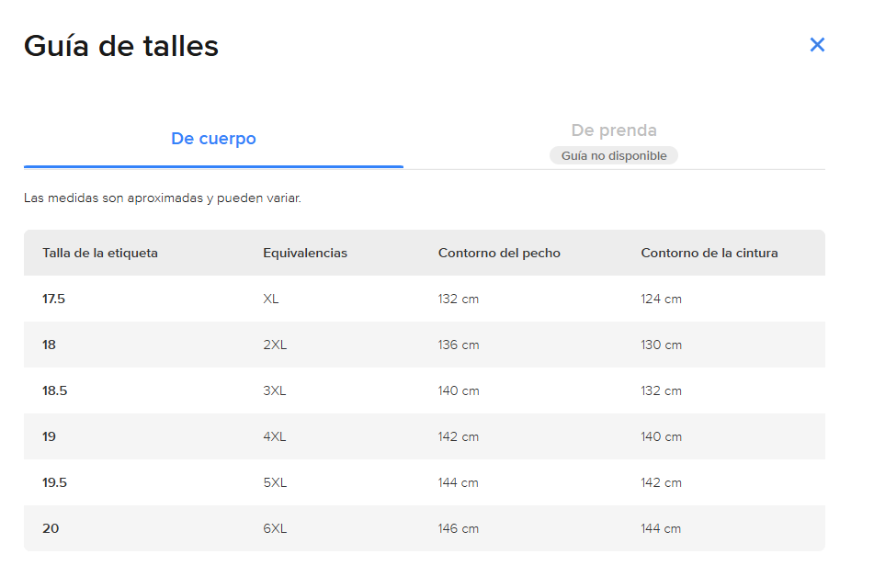The image size is (874, 588).
Task: Click the Contorno de la cintura header
Action: (709, 253)
